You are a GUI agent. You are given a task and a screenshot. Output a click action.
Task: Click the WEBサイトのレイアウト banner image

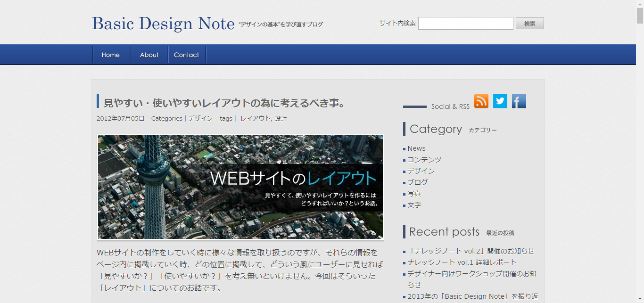click(240, 187)
